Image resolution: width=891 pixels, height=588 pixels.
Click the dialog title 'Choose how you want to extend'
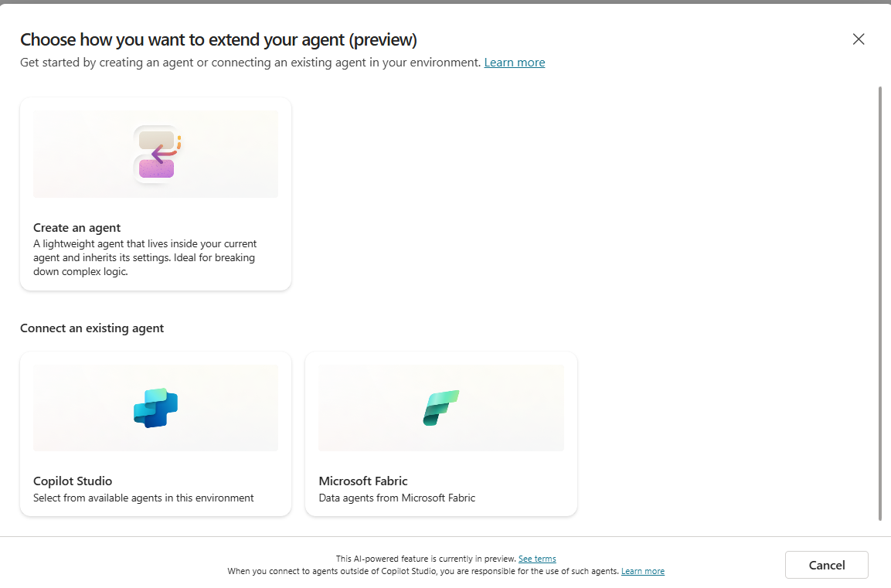coord(219,39)
